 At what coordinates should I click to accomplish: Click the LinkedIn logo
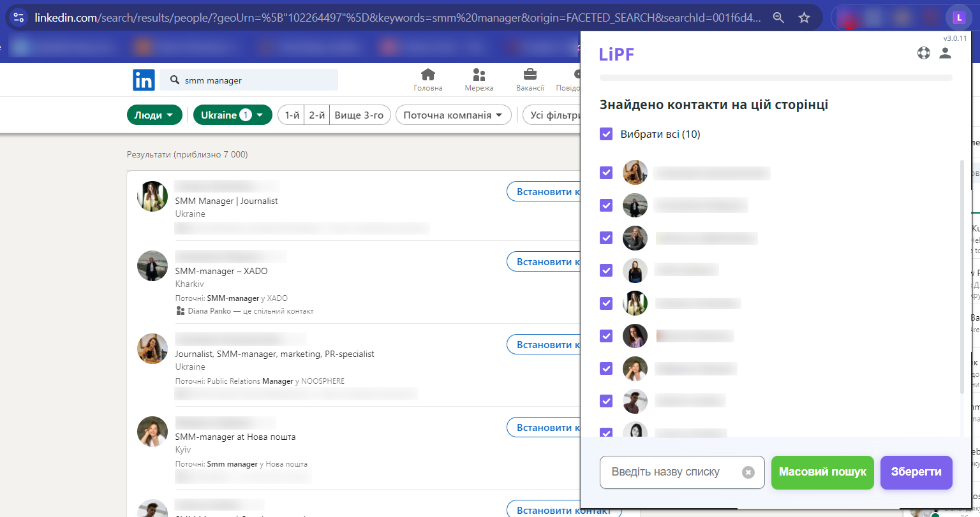tap(144, 80)
